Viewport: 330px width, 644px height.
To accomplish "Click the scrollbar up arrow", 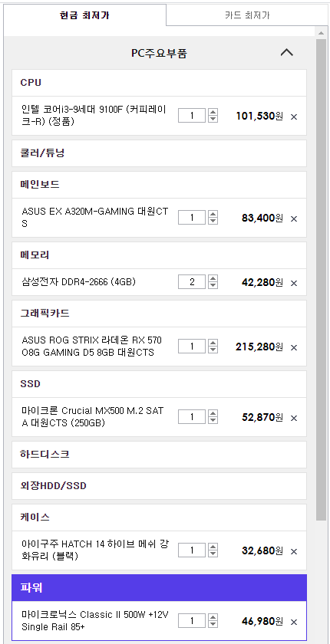I will 321,33.
